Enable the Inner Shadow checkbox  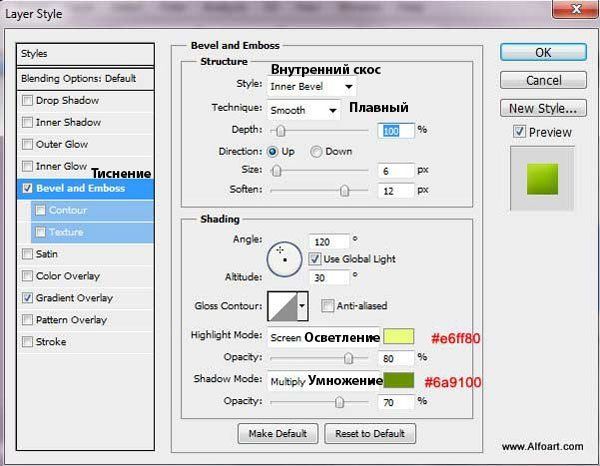[x=27, y=122]
